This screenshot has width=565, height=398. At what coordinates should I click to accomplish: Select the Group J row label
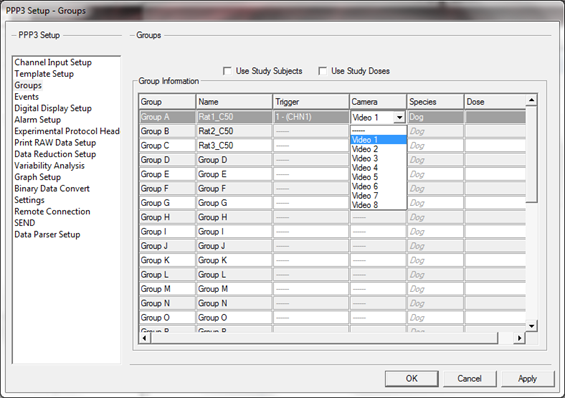pos(167,246)
